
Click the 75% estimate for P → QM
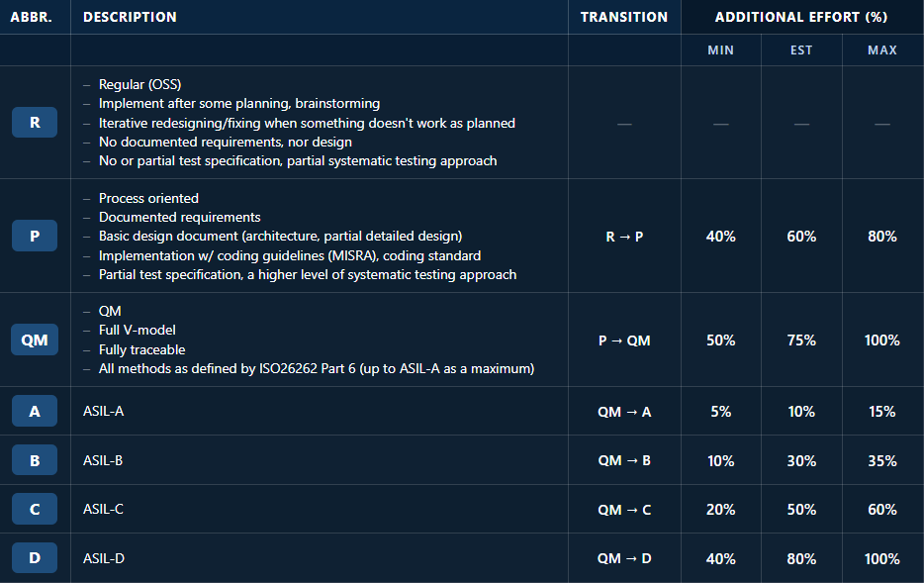coord(801,340)
